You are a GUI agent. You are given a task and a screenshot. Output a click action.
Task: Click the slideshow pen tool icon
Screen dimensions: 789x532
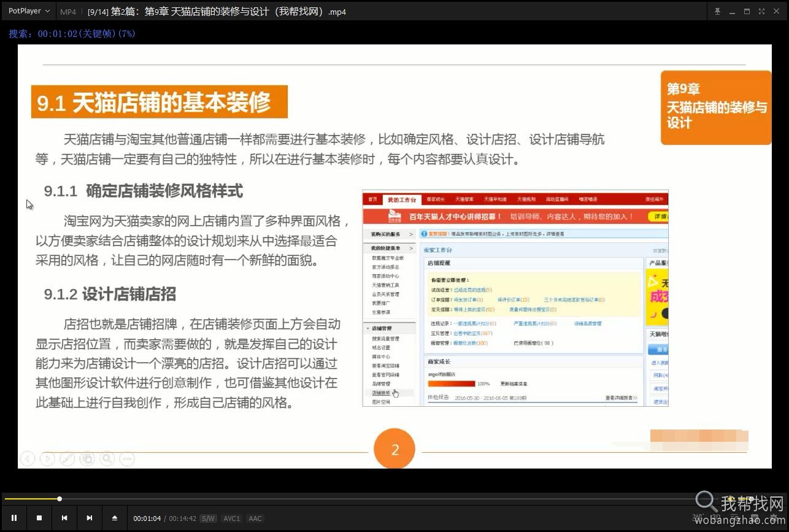coord(67,458)
